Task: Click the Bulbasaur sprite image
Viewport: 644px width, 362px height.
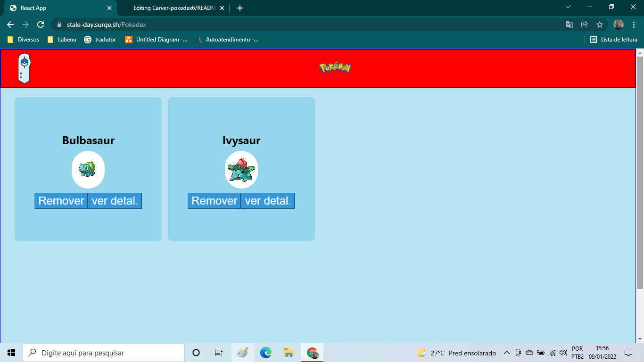Action: [x=88, y=170]
